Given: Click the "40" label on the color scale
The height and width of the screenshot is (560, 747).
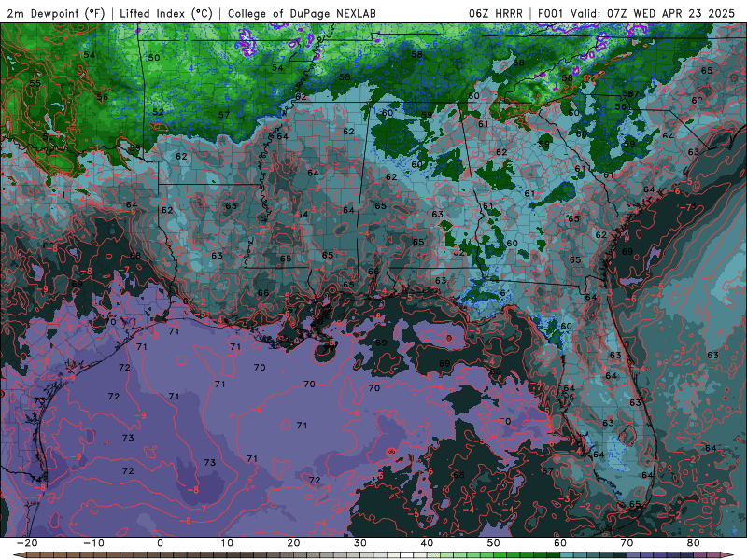Looking at the screenshot, I should pyautogui.click(x=427, y=543).
